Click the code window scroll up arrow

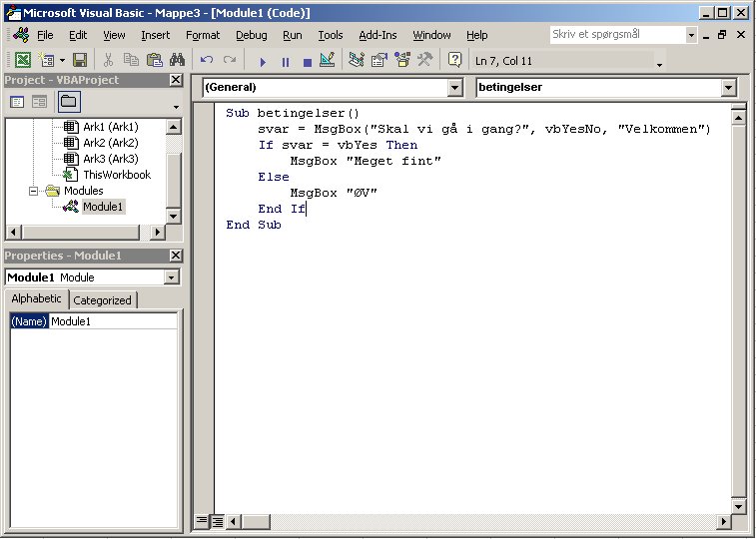pyautogui.click(x=738, y=118)
